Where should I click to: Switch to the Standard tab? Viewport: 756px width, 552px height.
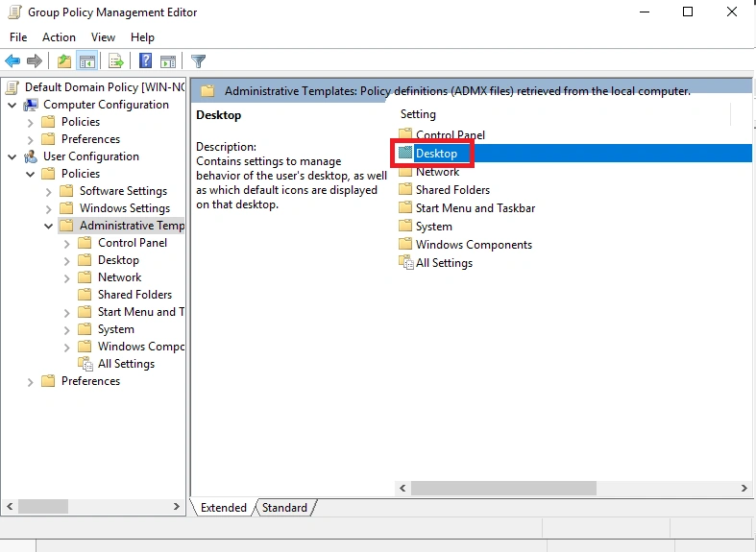284,508
